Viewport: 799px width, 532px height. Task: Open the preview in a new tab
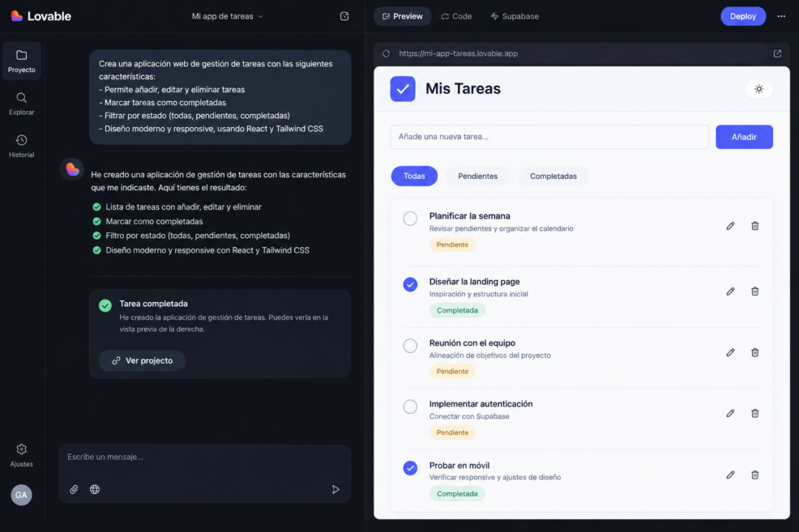(x=777, y=53)
